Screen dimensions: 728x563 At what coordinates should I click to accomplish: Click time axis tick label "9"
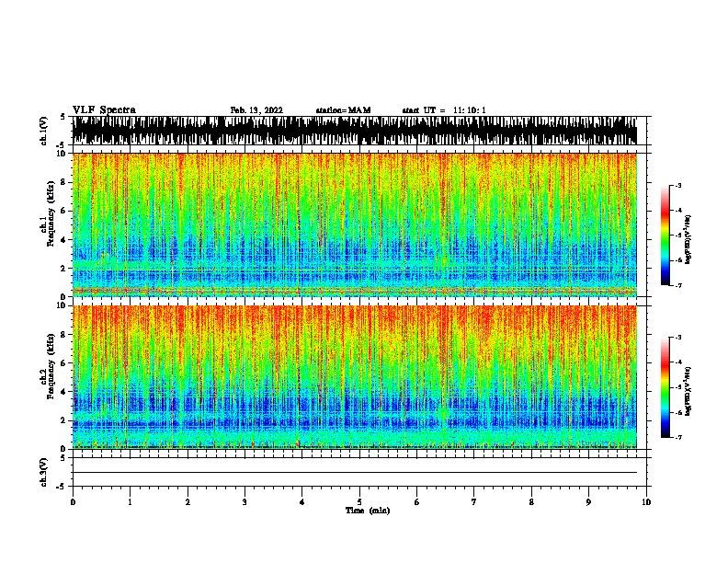(588, 502)
